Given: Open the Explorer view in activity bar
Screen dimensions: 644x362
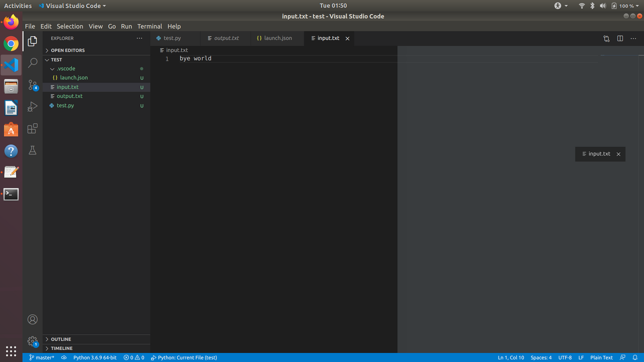Looking at the screenshot, I should pos(32,41).
